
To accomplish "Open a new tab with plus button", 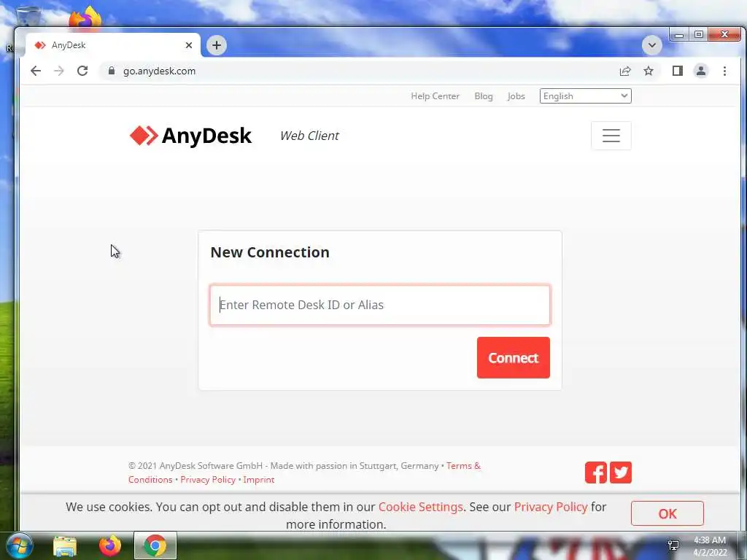I will (216, 45).
